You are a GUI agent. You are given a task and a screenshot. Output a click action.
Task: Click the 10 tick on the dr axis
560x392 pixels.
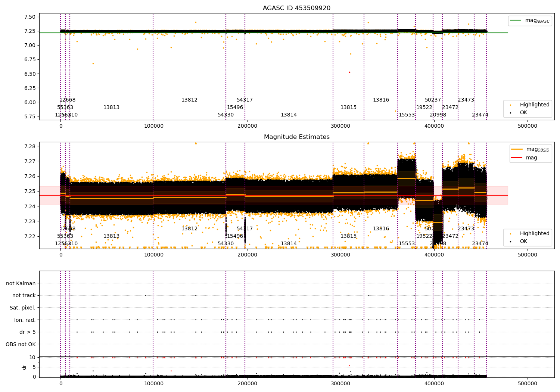point(32,357)
